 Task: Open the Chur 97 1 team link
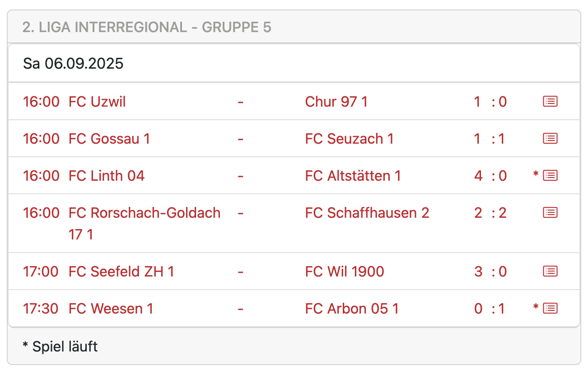(336, 102)
